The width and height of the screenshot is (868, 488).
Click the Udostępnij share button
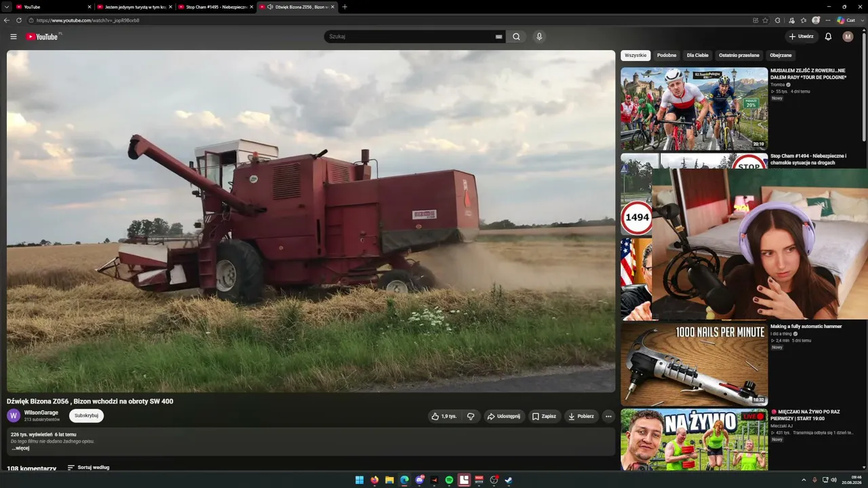click(504, 416)
